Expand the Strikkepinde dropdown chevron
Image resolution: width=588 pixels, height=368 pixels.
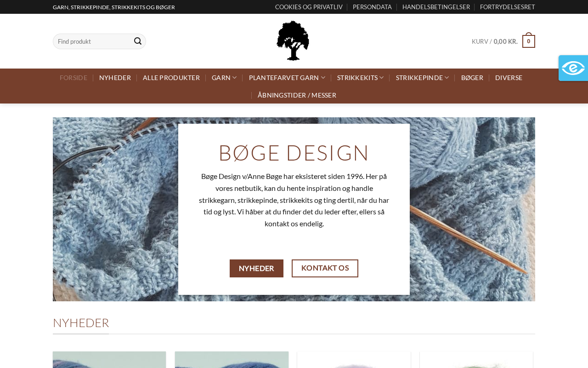click(x=447, y=78)
